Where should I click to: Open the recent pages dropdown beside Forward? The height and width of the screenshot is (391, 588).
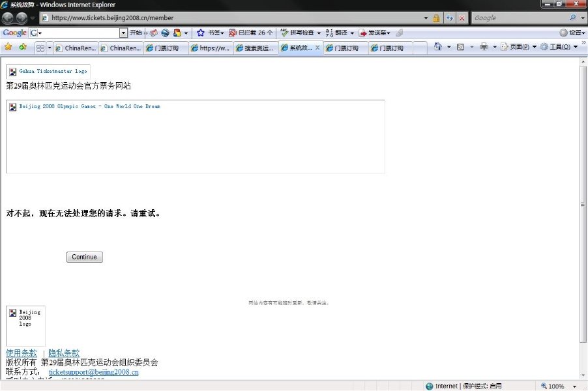(33, 18)
